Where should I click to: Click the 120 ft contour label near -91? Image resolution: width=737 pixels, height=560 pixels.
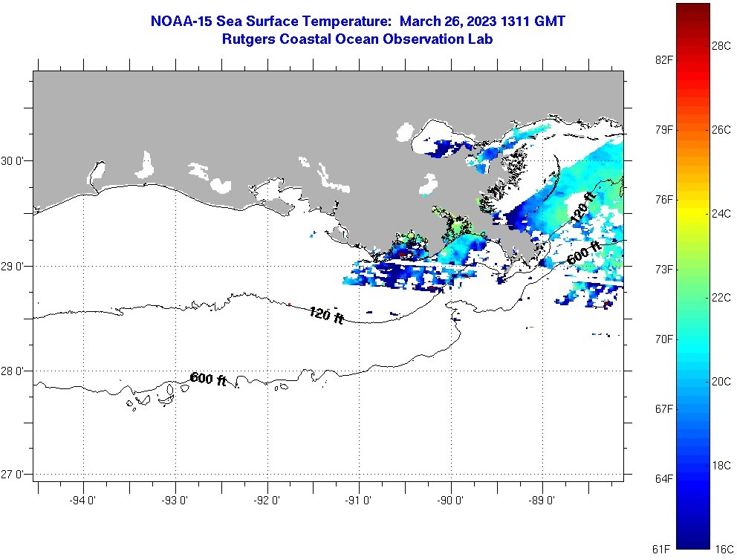coord(327,315)
